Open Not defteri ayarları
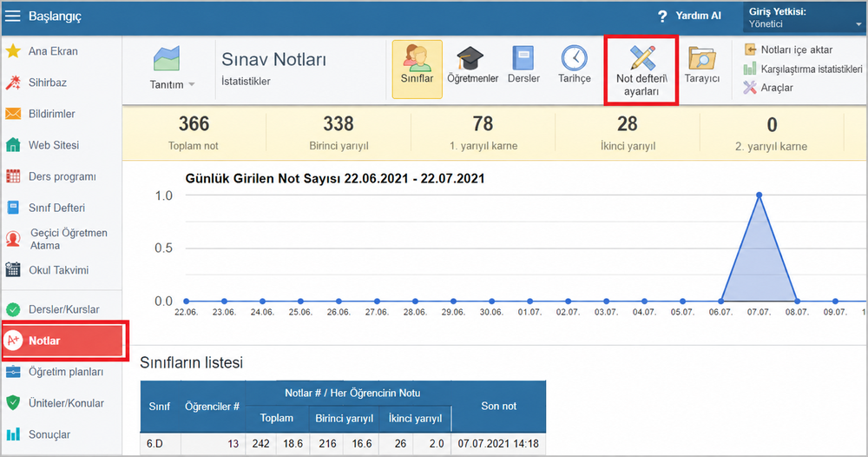This screenshot has width=868, height=457. tap(641, 70)
